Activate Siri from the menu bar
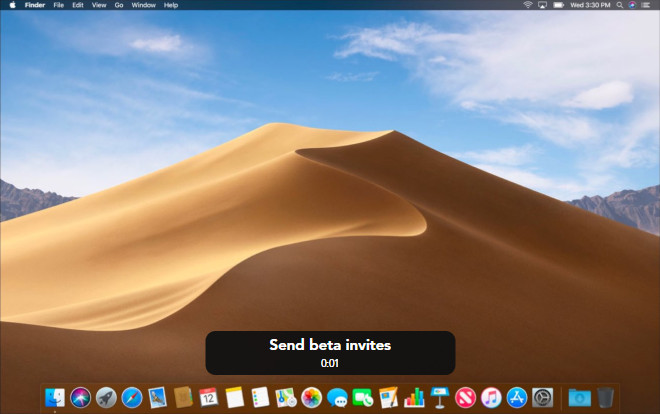The height and width of the screenshot is (414, 660). (x=632, y=5)
